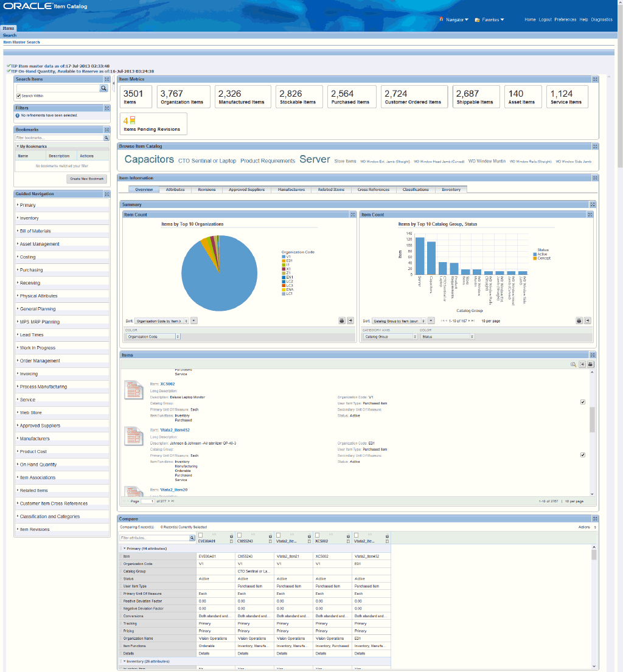
Task: Toggle checkbox for item XC5002 row
Action: [x=583, y=402]
